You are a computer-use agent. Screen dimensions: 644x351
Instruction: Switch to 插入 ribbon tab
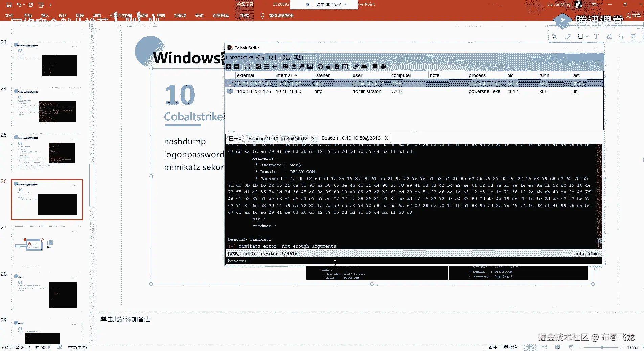point(45,16)
